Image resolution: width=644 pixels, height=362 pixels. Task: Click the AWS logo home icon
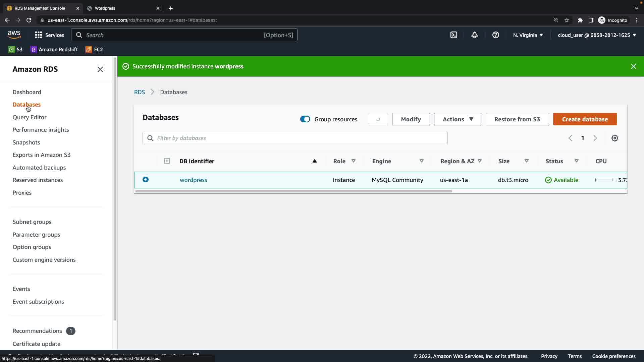pos(14,35)
